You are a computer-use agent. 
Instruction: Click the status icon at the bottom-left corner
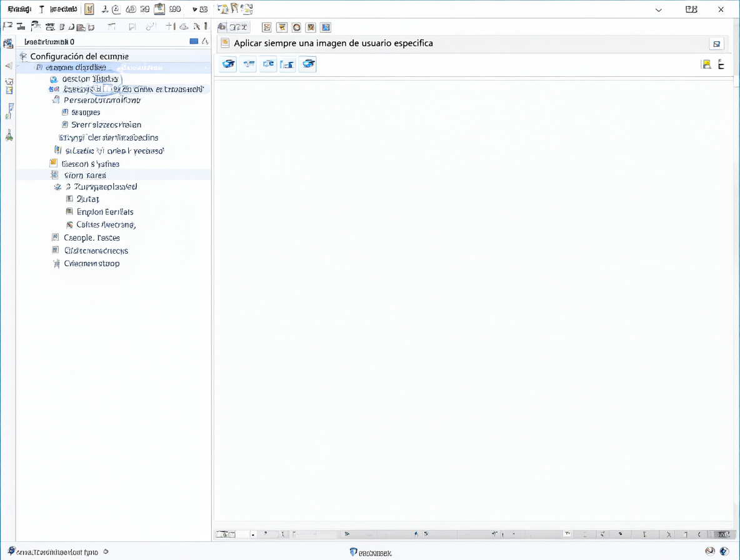(x=11, y=551)
